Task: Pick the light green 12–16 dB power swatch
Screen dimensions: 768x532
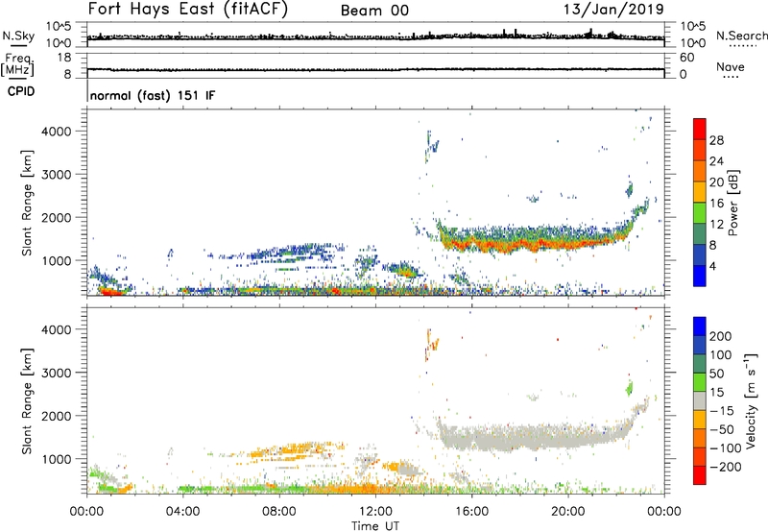Action: 700,212
